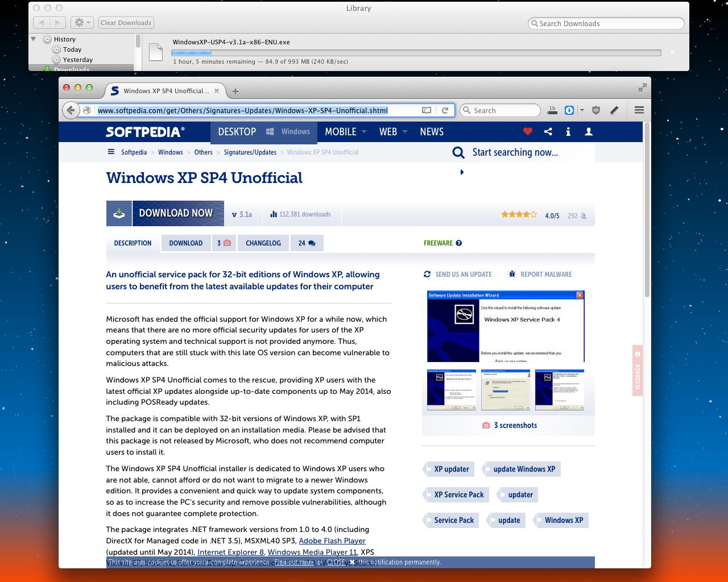The height and width of the screenshot is (582, 728).
Task: Open the breadcrumb hamburger menu icon
Action: click(111, 152)
